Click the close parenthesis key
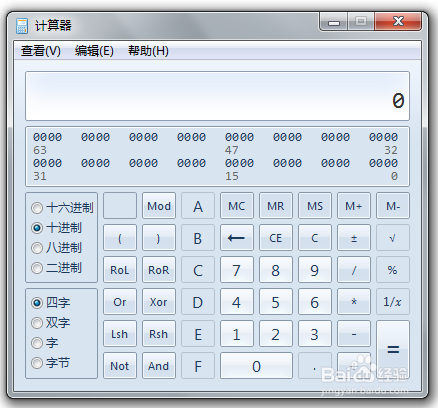 click(159, 238)
